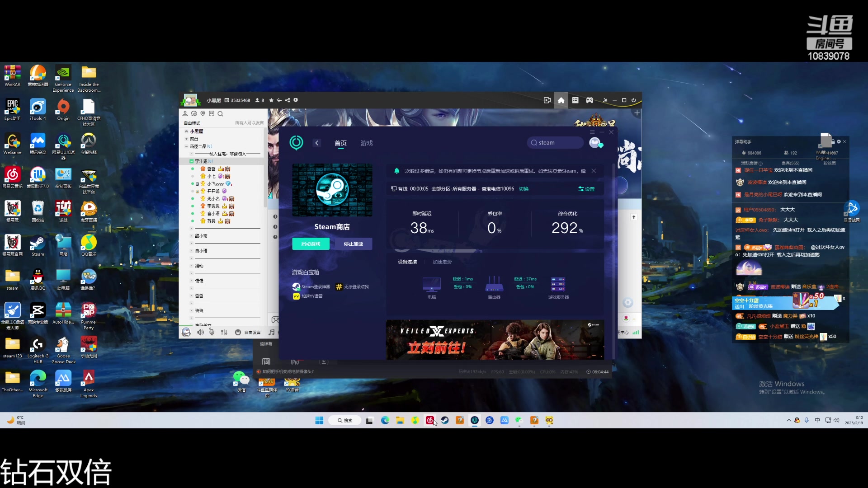Click the 停止加速 button
Viewport: 868px width, 488px height.
[x=353, y=244]
